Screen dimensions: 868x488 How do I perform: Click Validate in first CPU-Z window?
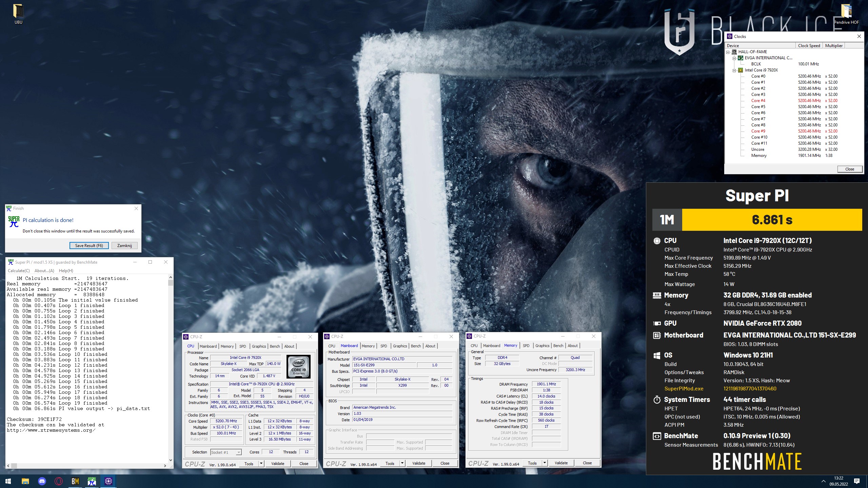pyautogui.click(x=278, y=464)
